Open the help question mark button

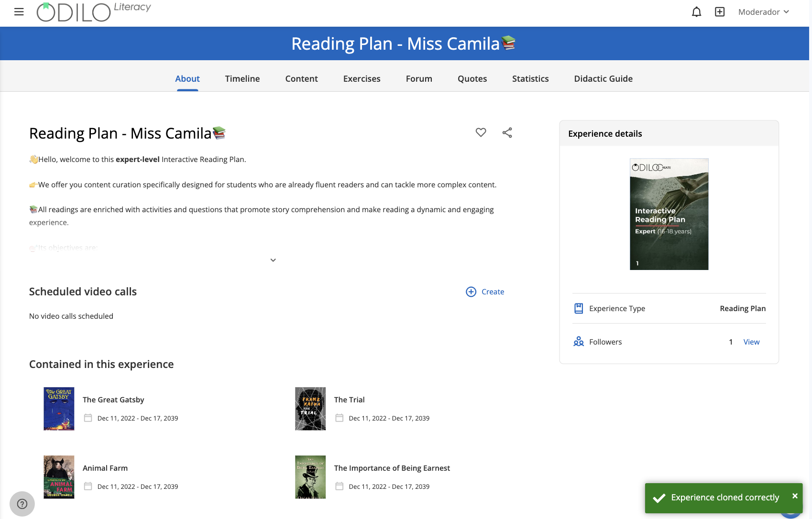click(22, 504)
